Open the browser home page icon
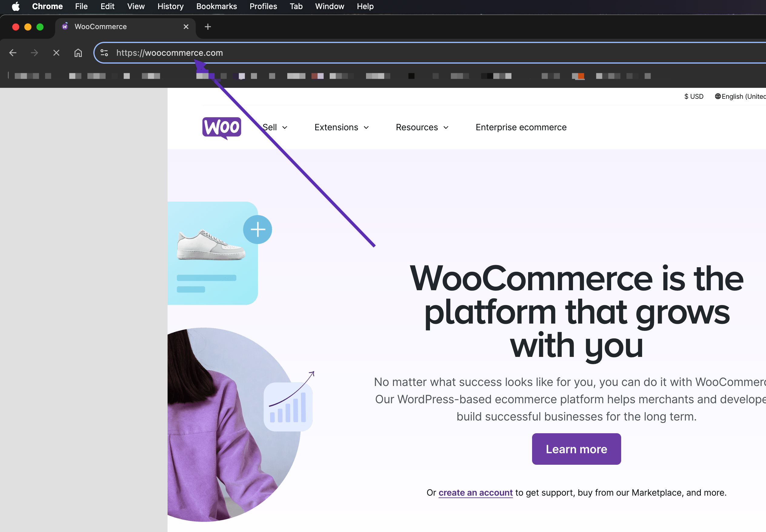The image size is (766, 532). pos(78,53)
